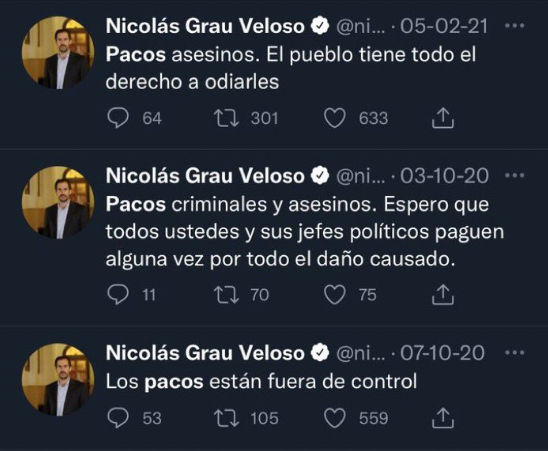The height and width of the screenshot is (451, 548).
Task: Retweet the tweet with 105 retweets
Action: 226,418
